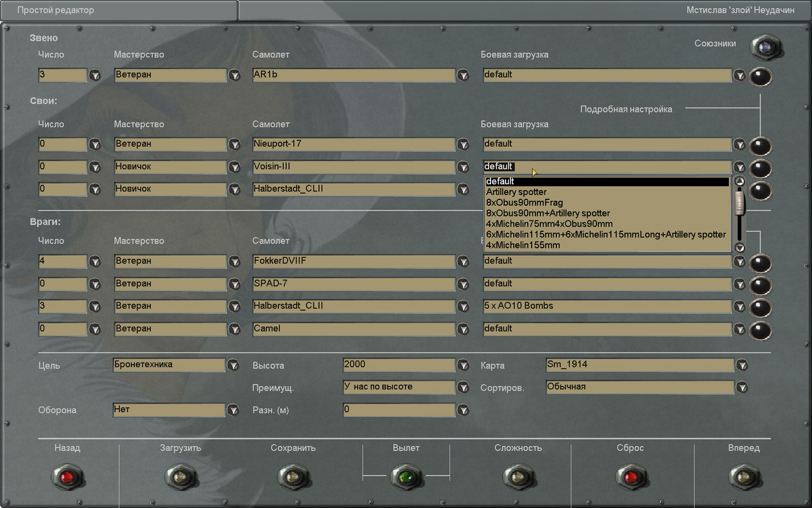812x508 pixels.
Task: Open detail settings for the Новичок Halberstadt_CLII row
Action: [x=761, y=190]
